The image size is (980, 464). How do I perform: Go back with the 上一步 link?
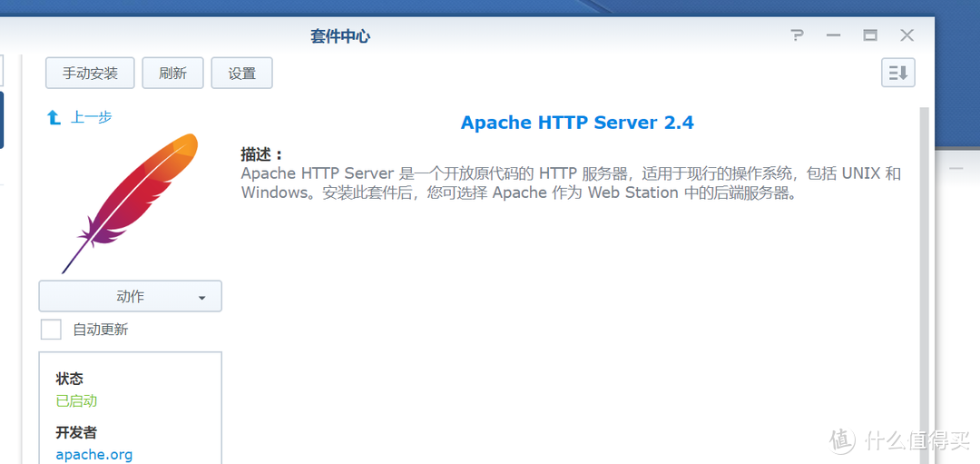coord(92,117)
